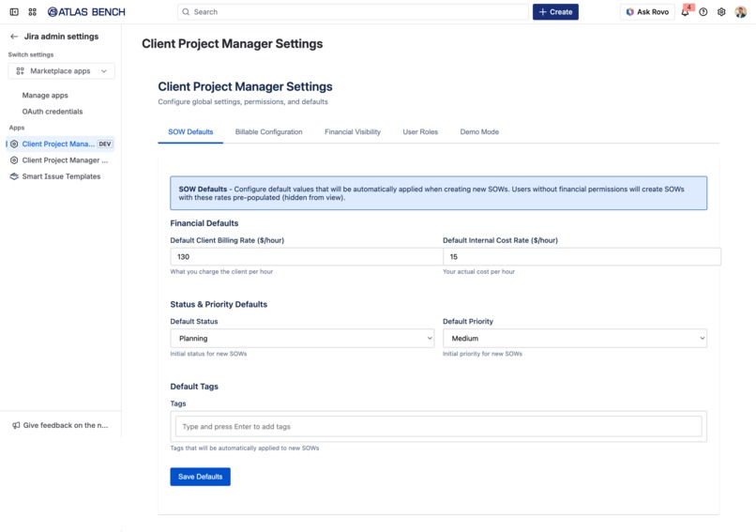Open the Default Priority dropdown

pos(575,338)
